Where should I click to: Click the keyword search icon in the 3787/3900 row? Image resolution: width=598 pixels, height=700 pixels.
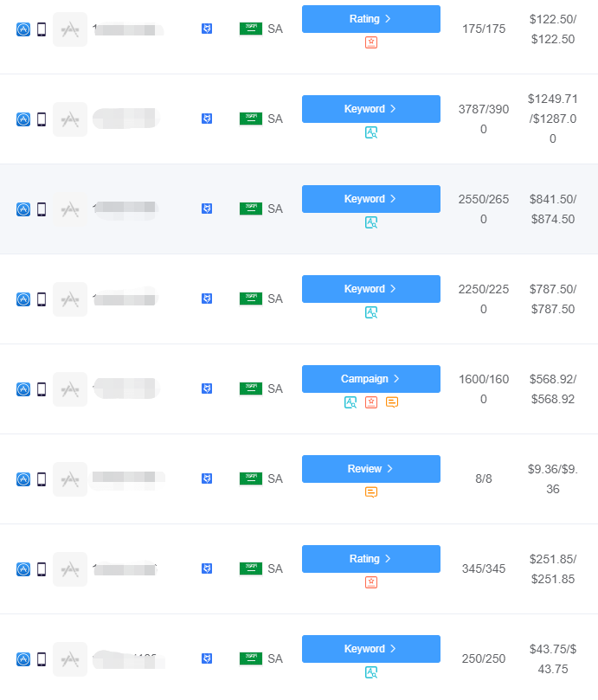(371, 132)
